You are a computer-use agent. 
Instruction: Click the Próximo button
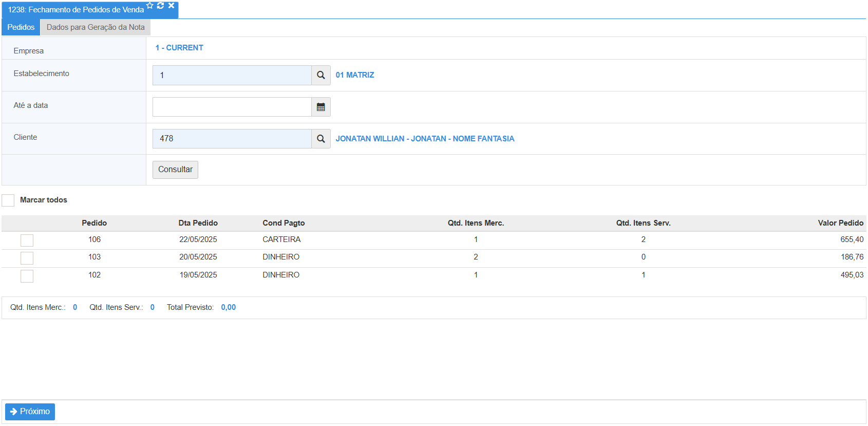tap(30, 412)
